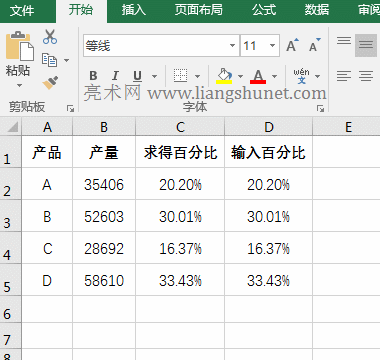Click 33.43% in column C
The height and width of the screenshot is (360, 380).
tap(180, 280)
